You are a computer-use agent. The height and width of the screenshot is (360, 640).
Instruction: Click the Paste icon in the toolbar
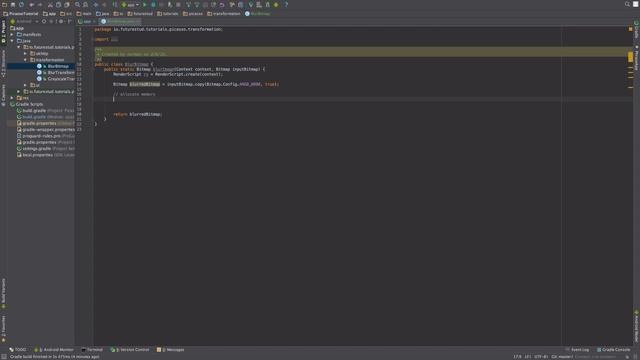pyautogui.click(x=67, y=4)
